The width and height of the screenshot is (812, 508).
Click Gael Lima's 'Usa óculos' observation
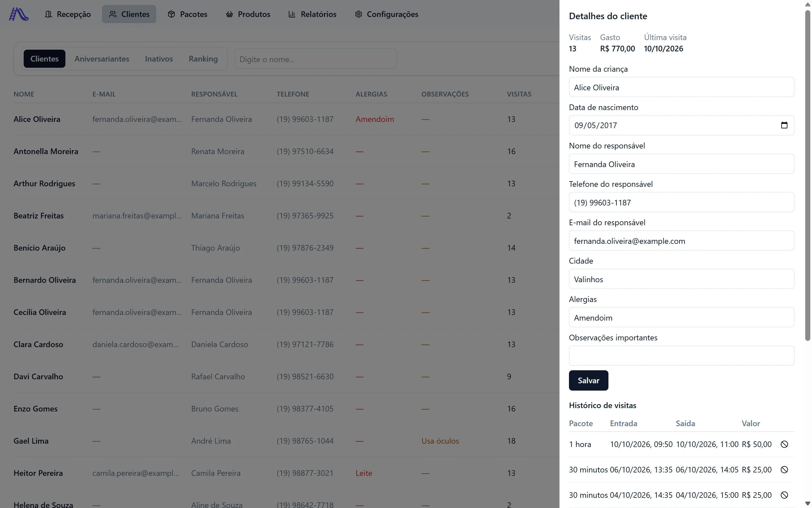[440, 441]
